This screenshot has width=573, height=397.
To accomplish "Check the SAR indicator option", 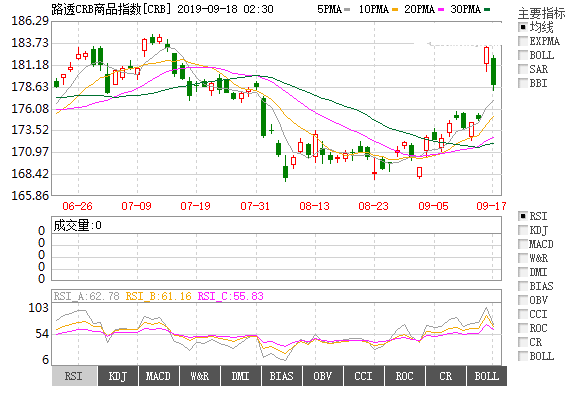I will click(x=523, y=69).
